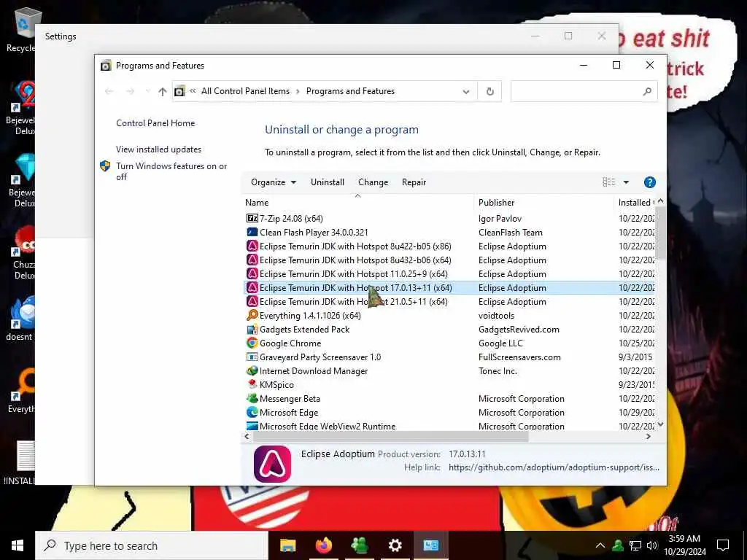Open File Explorer from the taskbar
Image resolution: width=747 pixels, height=560 pixels.
pyautogui.click(x=287, y=545)
